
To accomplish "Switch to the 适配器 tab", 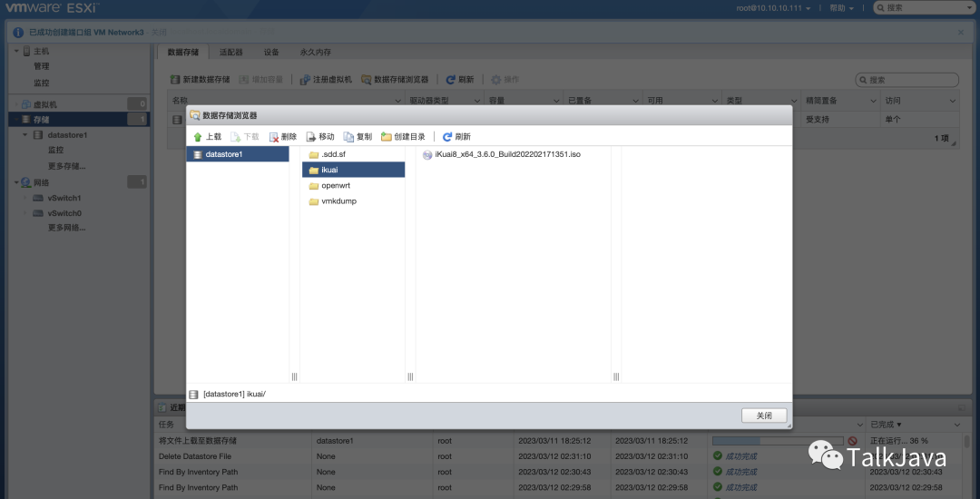I will (231, 53).
